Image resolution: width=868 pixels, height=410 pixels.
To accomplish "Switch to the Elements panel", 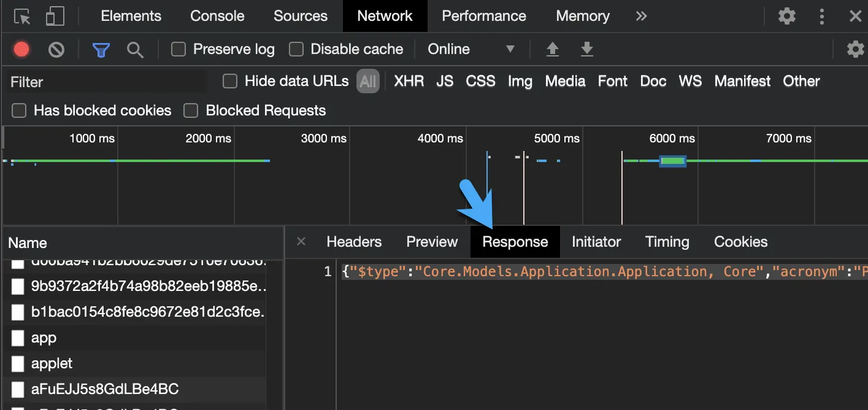I will (131, 16).
